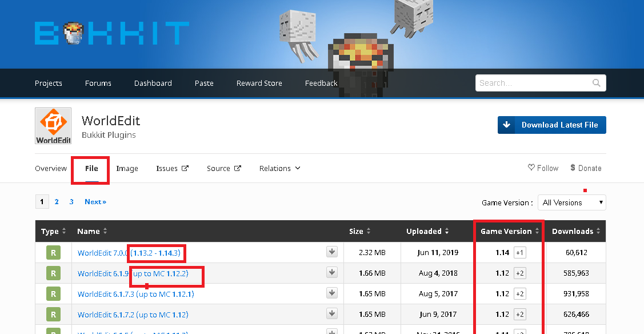Expand +1 versions for the 1.14 row
The height and width of the screenshot is (334, 644).
[x=519, y=253]
